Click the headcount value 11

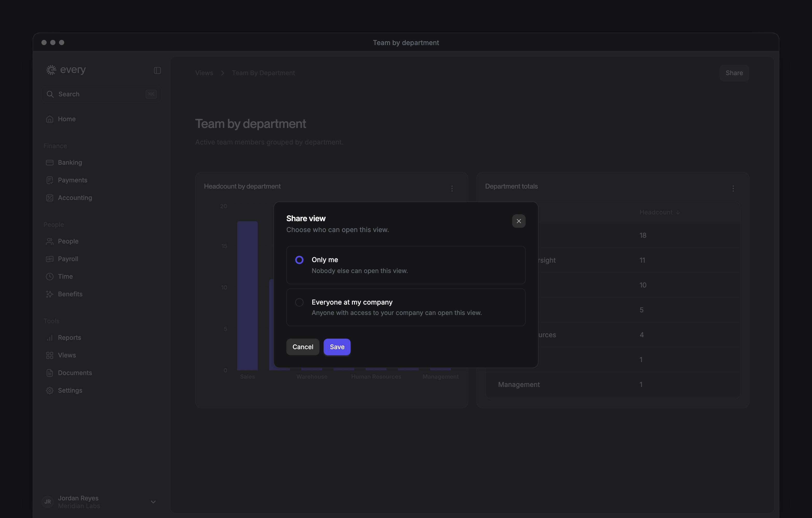click(x=642, y=260)
